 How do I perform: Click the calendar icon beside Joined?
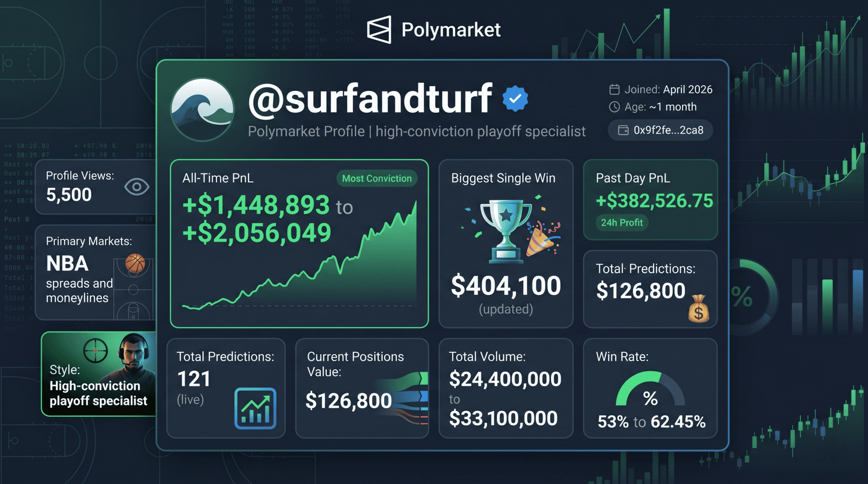(614, 89)
